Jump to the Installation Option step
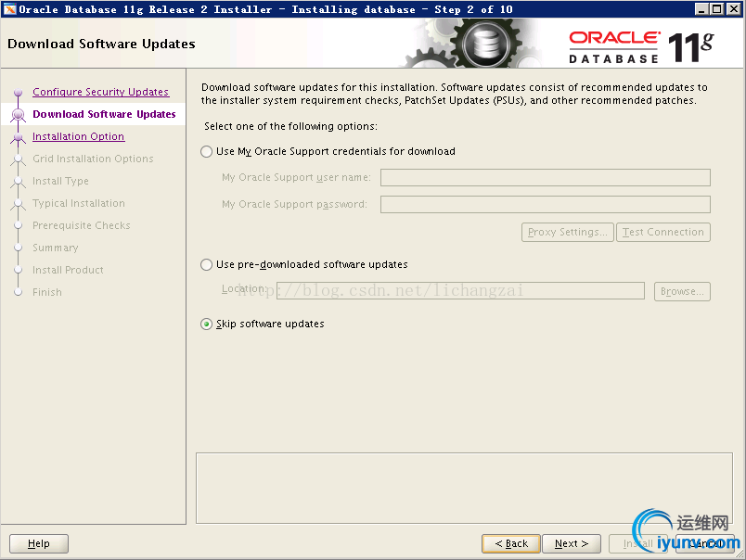Screen dimensions: 746x560 79,136
